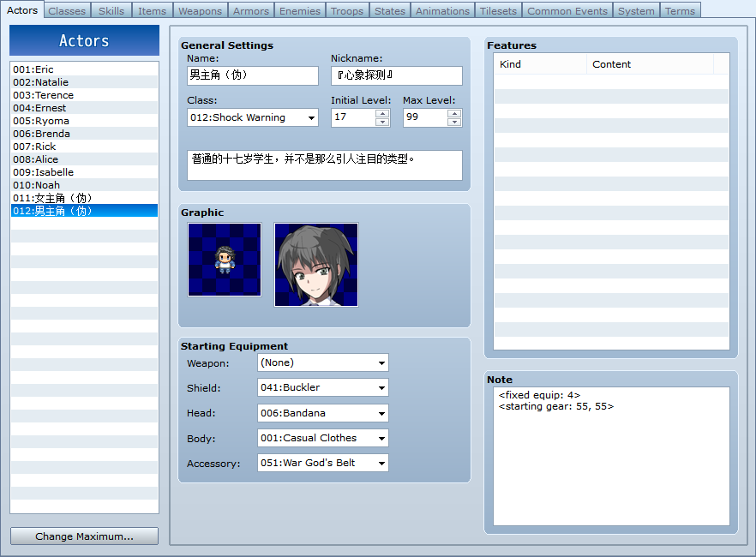Select actor 001:Eric in the list
756x557 pixels.
click(84, 69)
